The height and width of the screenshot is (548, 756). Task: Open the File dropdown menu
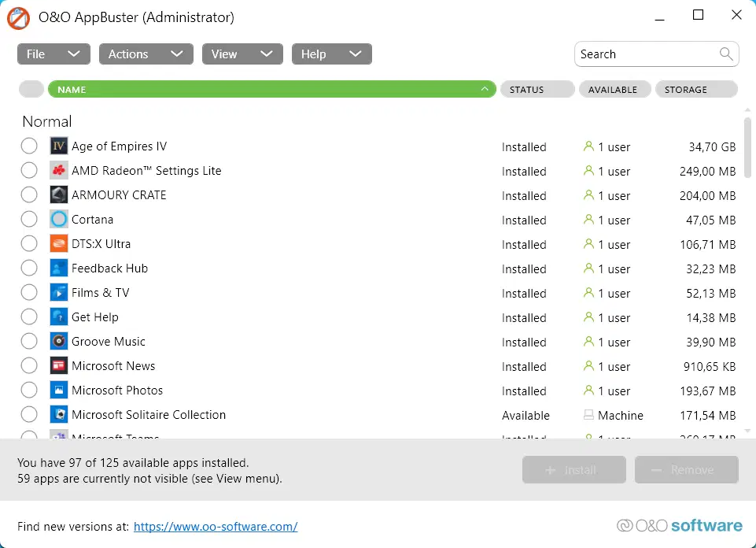tap(53, 54)
